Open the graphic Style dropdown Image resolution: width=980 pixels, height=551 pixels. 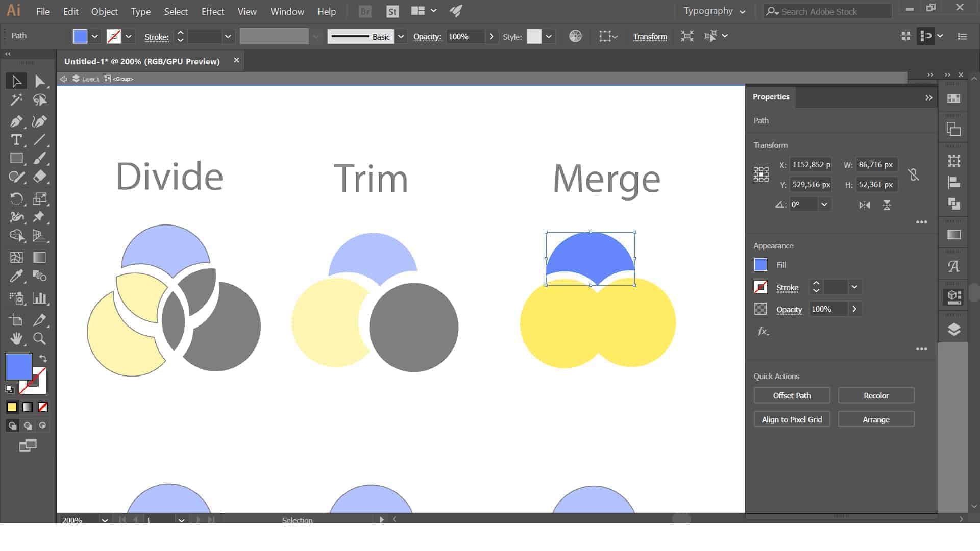tap(549, 37)
